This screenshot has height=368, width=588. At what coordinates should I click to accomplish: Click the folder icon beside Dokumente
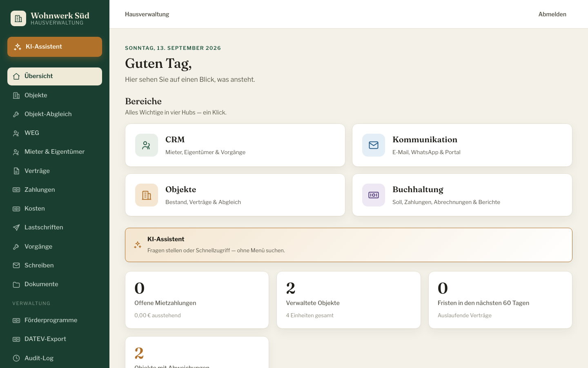tap(16, 284)
